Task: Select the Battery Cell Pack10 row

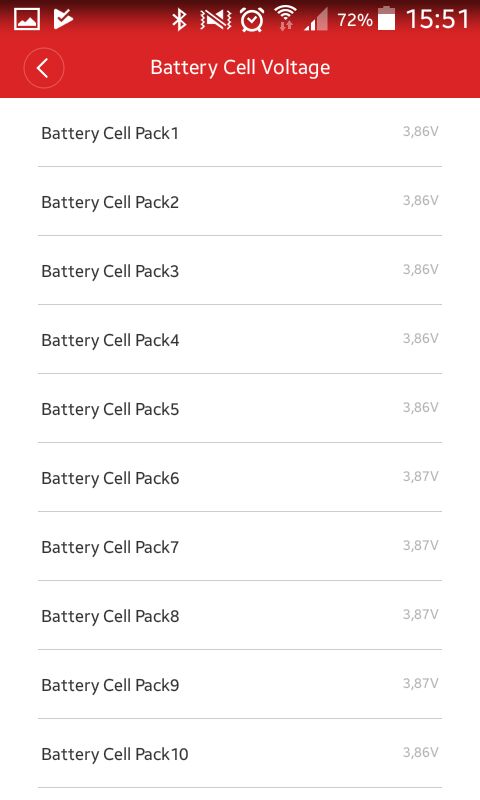Action: (x=240, y=754)
